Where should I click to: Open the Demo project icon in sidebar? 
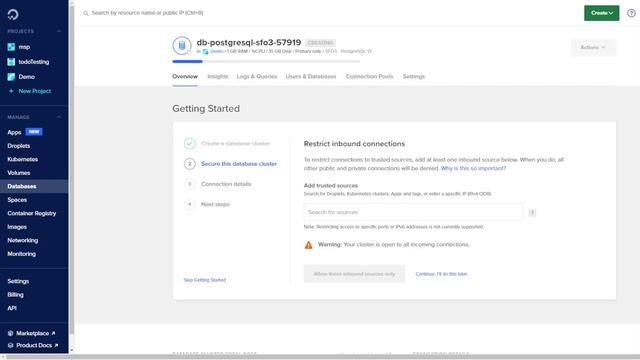tap(11, 77)
